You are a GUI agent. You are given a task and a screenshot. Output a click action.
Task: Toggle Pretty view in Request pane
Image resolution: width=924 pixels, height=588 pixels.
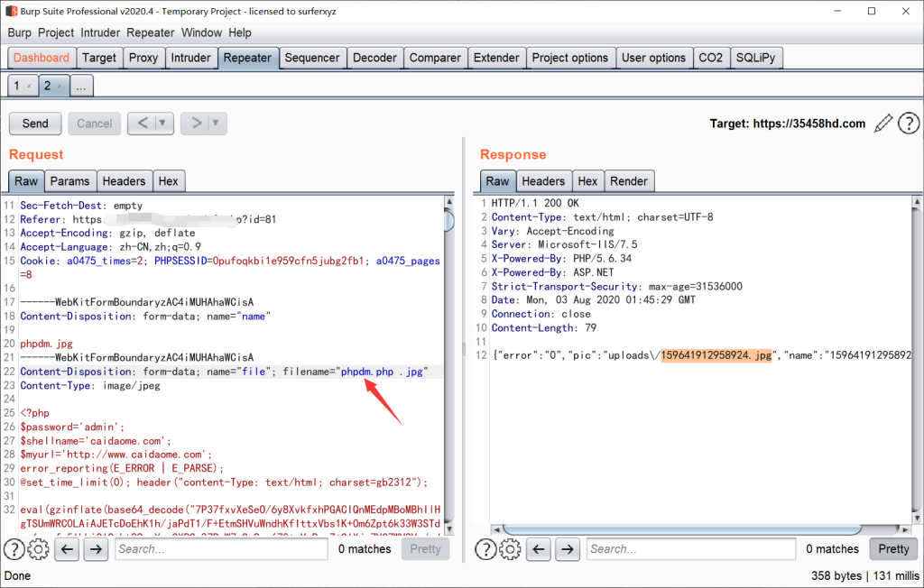coord(426,549)
